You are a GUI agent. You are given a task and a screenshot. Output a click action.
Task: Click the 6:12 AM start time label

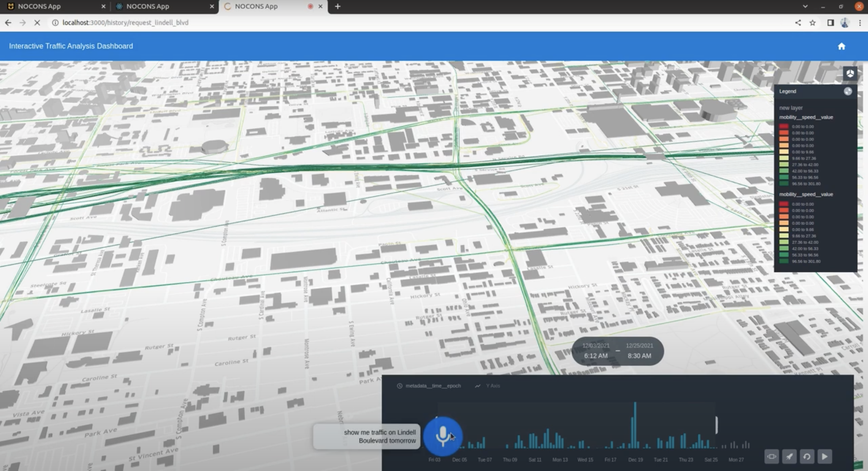tap(595, 356)
